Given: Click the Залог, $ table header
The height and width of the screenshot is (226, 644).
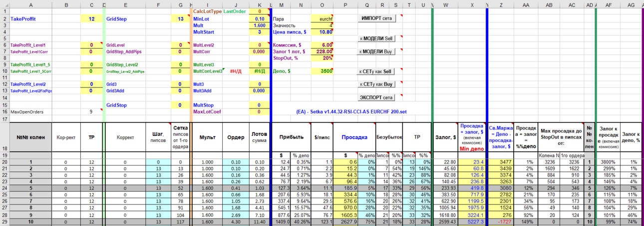Looking at the screenshot, I should tap(445, 136).
